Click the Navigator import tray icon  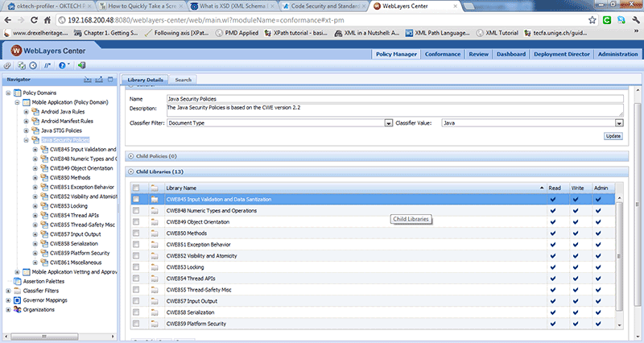88,80
